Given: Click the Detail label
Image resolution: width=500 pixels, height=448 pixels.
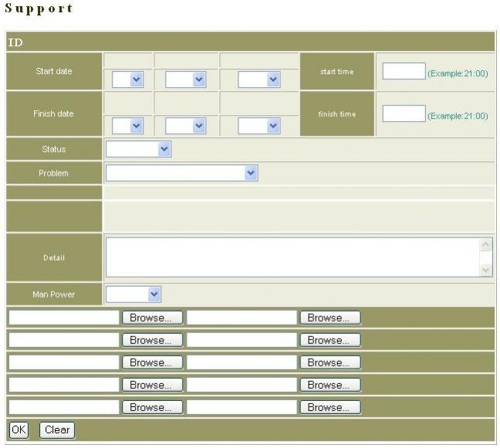Looking at the screenshot, I should [x=54, y=258].
